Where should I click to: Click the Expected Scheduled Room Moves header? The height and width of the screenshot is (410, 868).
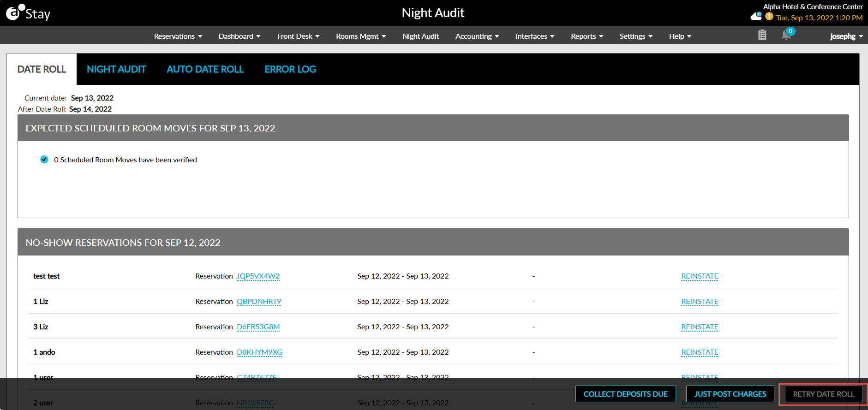point(433,128)
